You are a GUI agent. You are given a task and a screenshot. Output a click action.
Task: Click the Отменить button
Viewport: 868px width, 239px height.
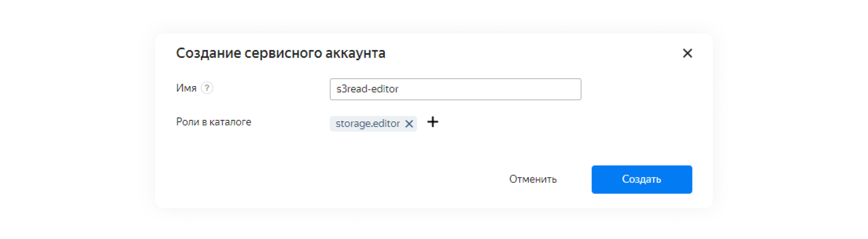(x=533, y=179)
